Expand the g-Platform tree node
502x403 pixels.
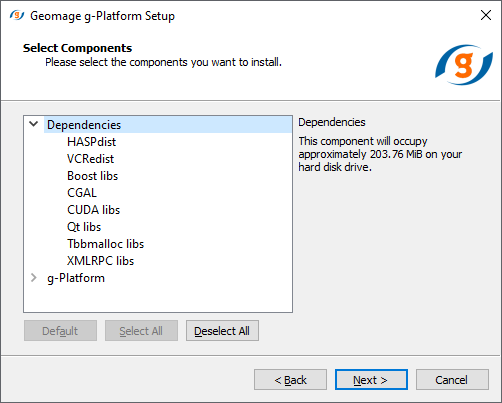tap(34, 277)
